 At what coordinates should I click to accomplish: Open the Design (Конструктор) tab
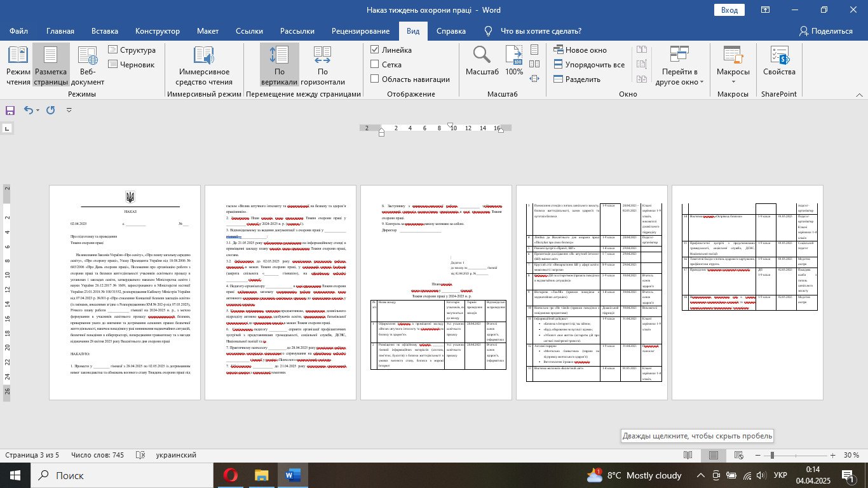pyautogui.click(x=158, y=30)
